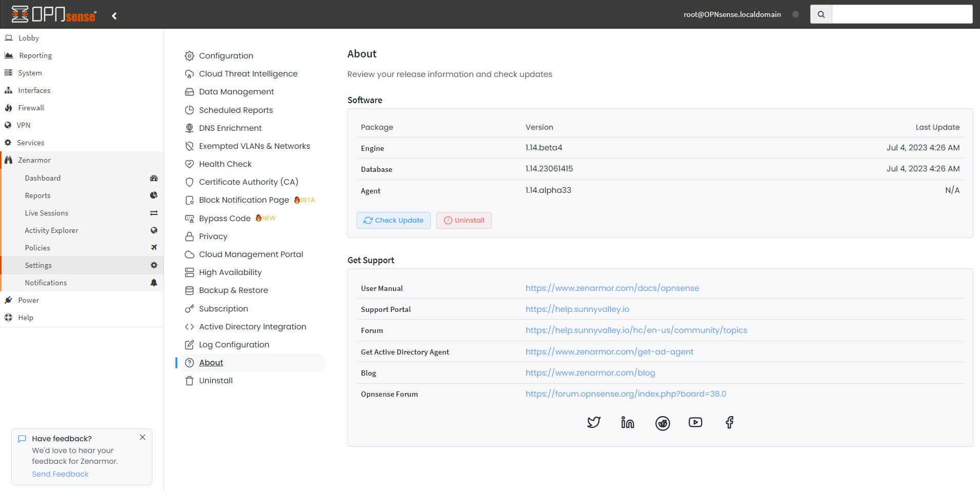Open Cloud Management Portal settings
This screenshot has width=980, height=491.
251,254
